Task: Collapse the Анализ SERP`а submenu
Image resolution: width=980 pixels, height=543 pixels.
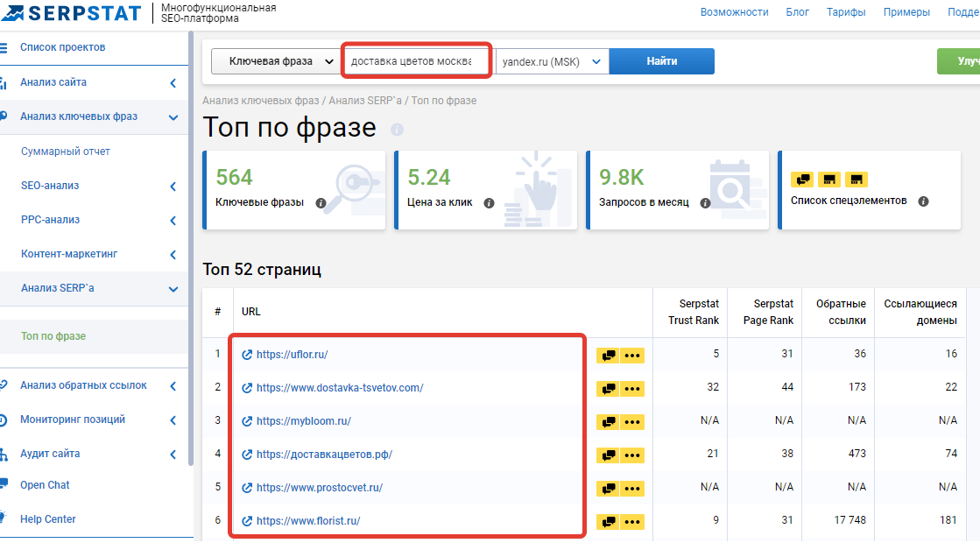Action: [x=173, y=289]
